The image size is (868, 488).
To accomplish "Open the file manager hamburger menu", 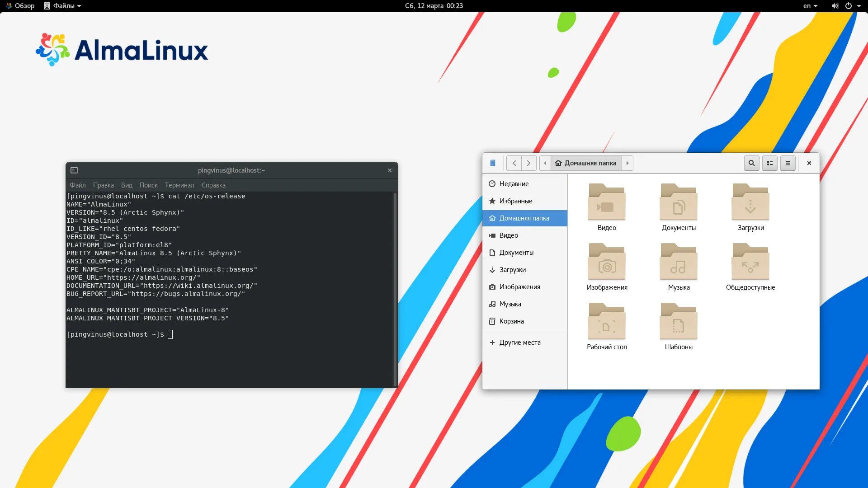I will click(788, 163).
